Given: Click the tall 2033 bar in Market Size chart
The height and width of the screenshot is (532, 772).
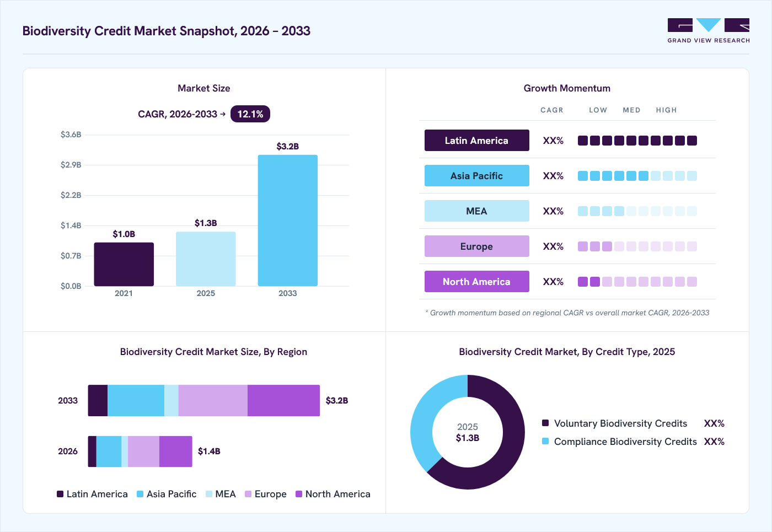Looking at the screenshot, I should (288, 221).
